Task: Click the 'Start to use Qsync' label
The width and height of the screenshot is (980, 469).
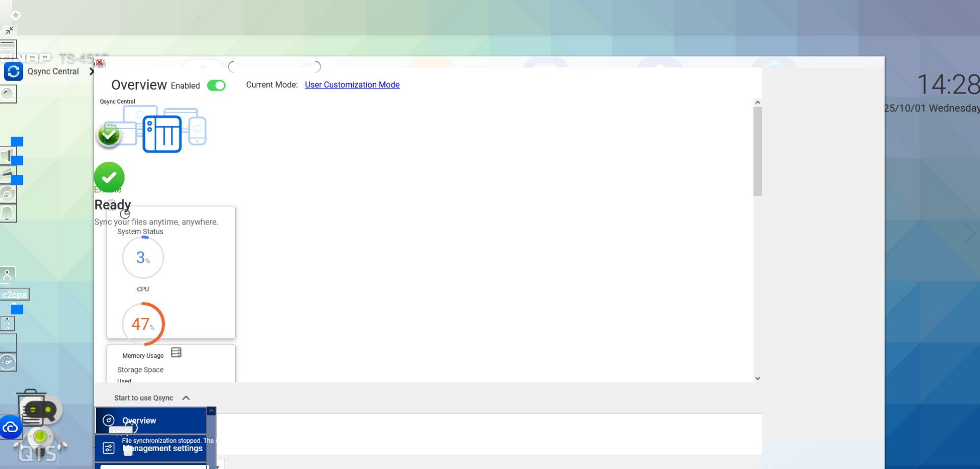Action: tap(143, 398)
